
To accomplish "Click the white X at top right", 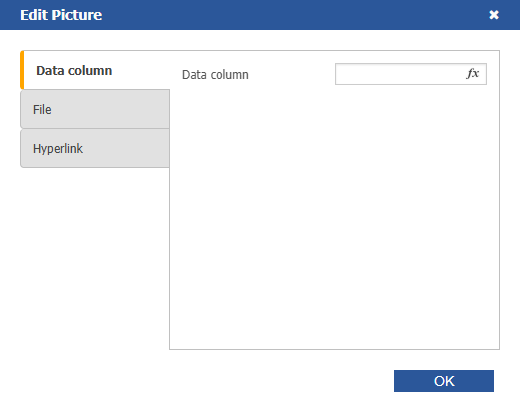I will [x=494, y=15].
